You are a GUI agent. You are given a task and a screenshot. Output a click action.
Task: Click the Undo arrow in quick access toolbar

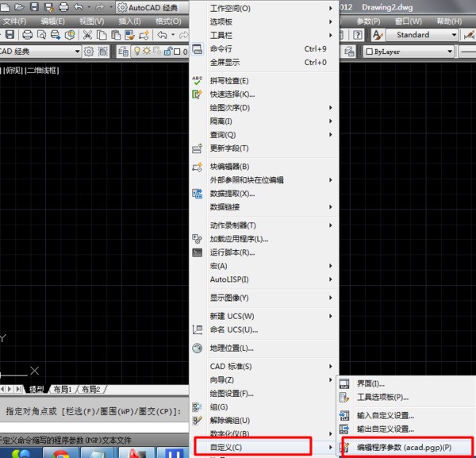[x=78, y=7]
